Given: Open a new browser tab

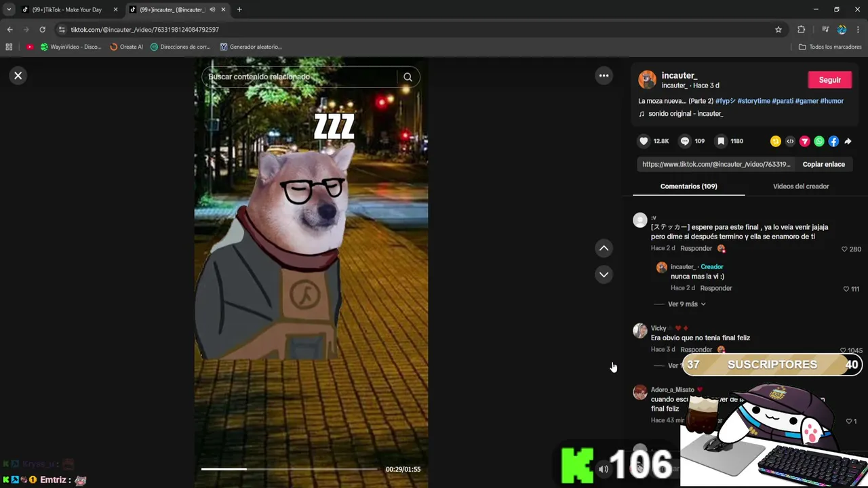Looking at the screenshot, I should click(239, 9).
